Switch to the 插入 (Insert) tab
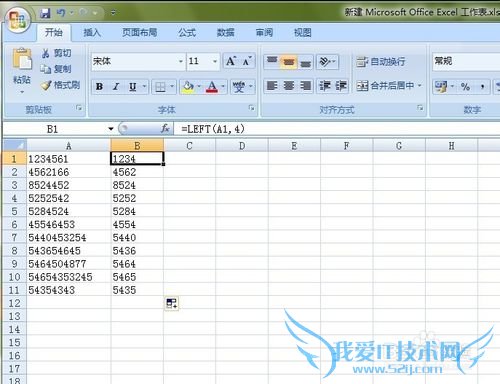 coord(92,33)
